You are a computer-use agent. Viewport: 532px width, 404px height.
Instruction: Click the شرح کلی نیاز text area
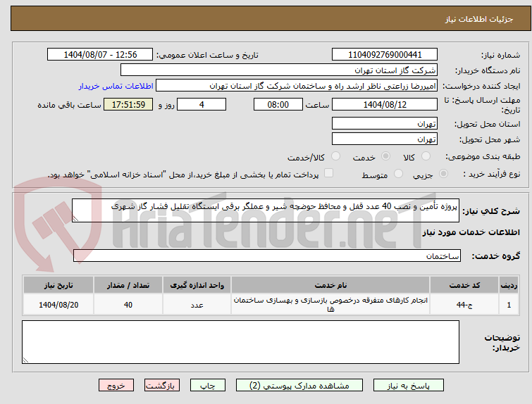click(x=266, y=210)
